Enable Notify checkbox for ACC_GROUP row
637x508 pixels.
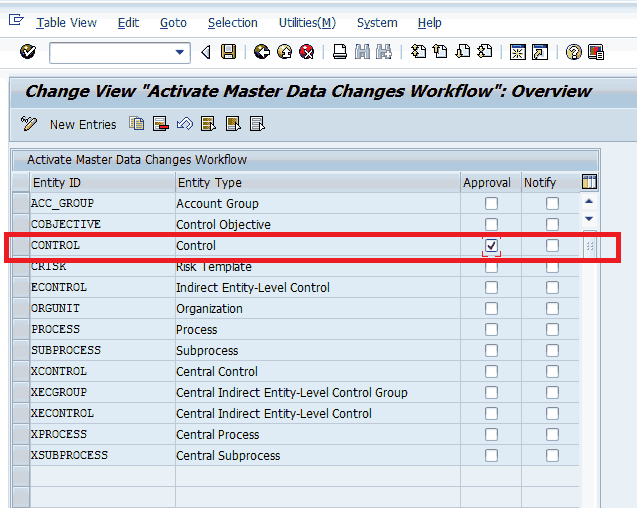pos(552,204)
